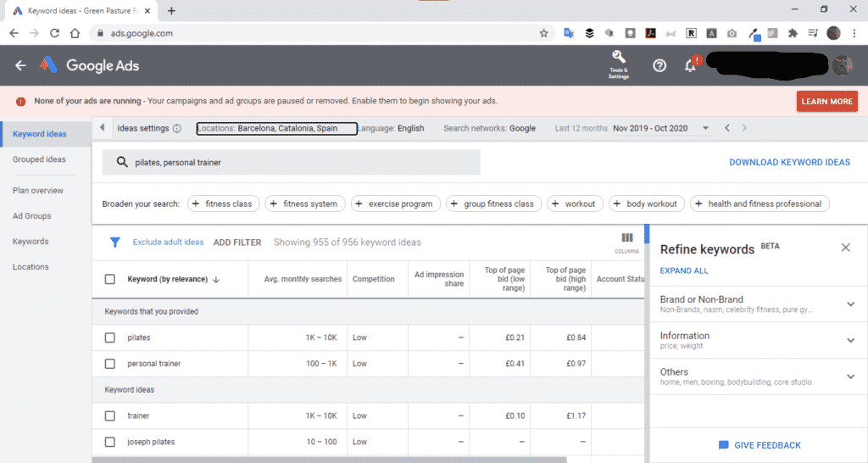Viewport: 868px width, 463px height.
Task: Open Locations in sidebar
Action: (x=31, y=267)
